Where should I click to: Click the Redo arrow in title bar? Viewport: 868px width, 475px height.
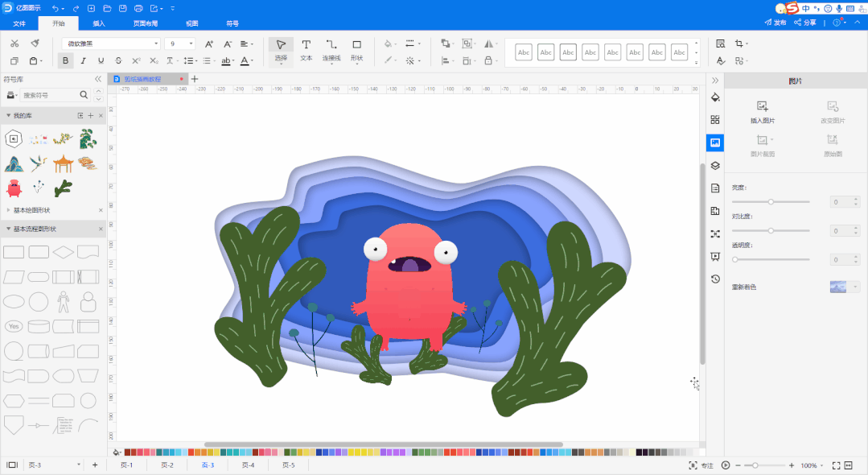point(76,8)
